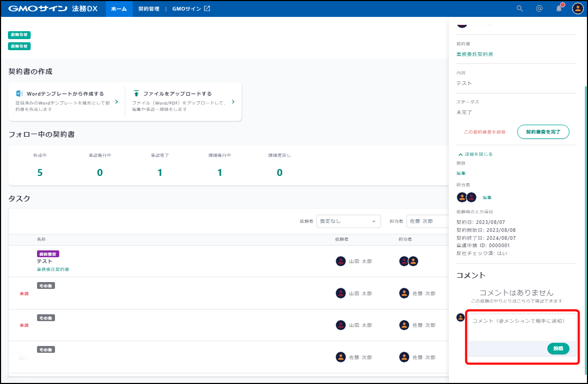Open the external GMOサイン link in header
The width and height of the screenshot is (588, 384).
[191, 9]
